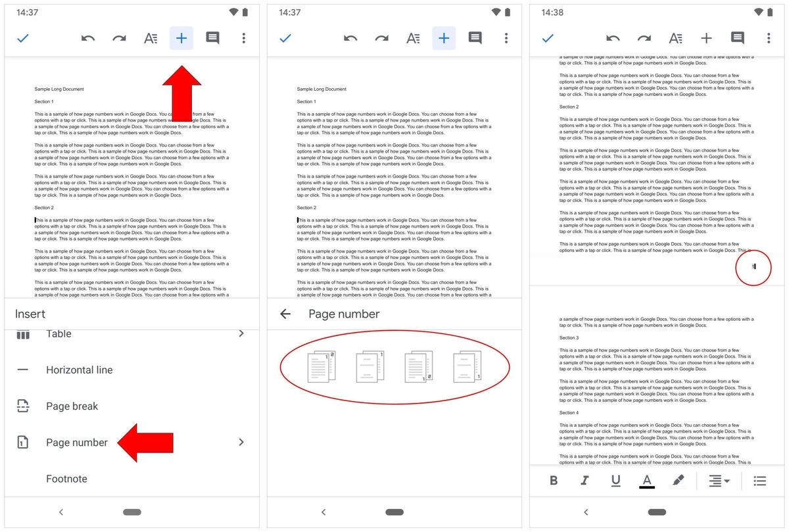789x532 pixels.
Task: Tap the plus insert icon in middle screen
Action: click(x=444, y=38)
